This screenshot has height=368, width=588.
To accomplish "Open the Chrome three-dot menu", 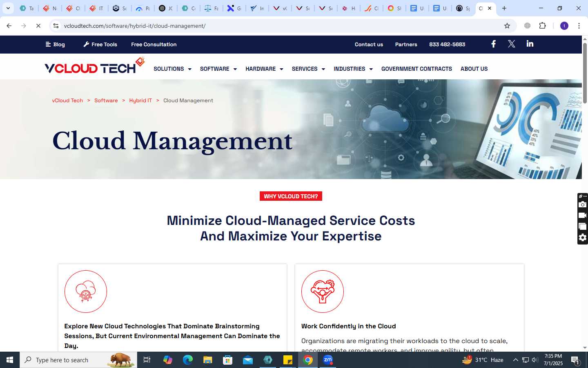I will (x=579, y=26).
